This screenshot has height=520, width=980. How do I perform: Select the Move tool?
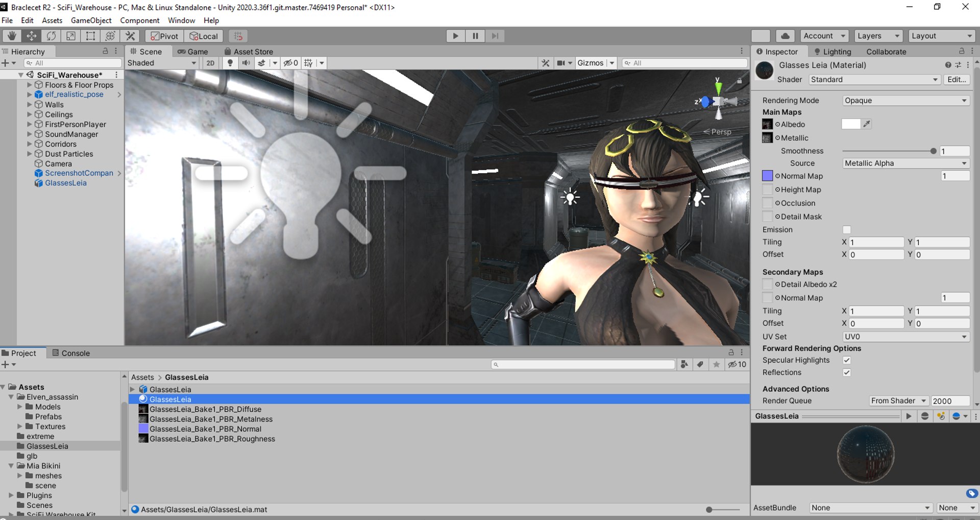[31, 36]
